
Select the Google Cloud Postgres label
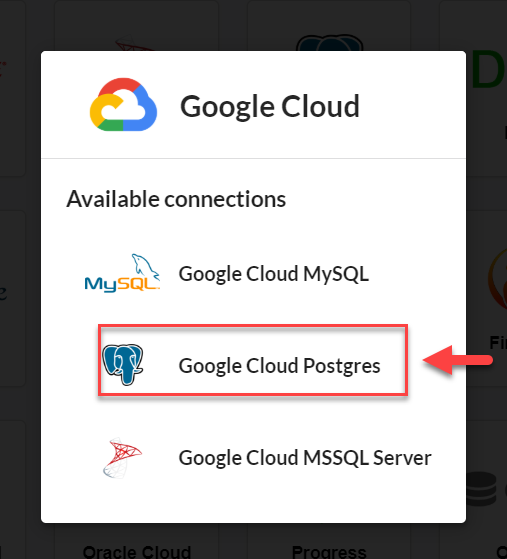pos(280,366)
